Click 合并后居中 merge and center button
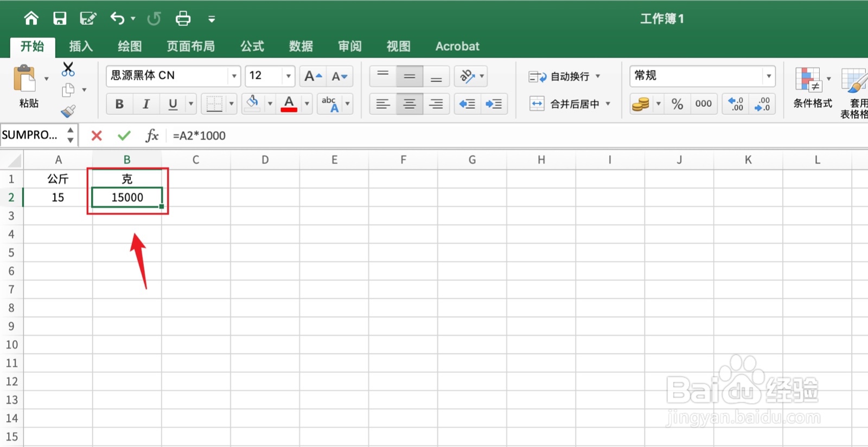This screenshot has height=447, width=868. pyautogui.click(x=570, y=104)
